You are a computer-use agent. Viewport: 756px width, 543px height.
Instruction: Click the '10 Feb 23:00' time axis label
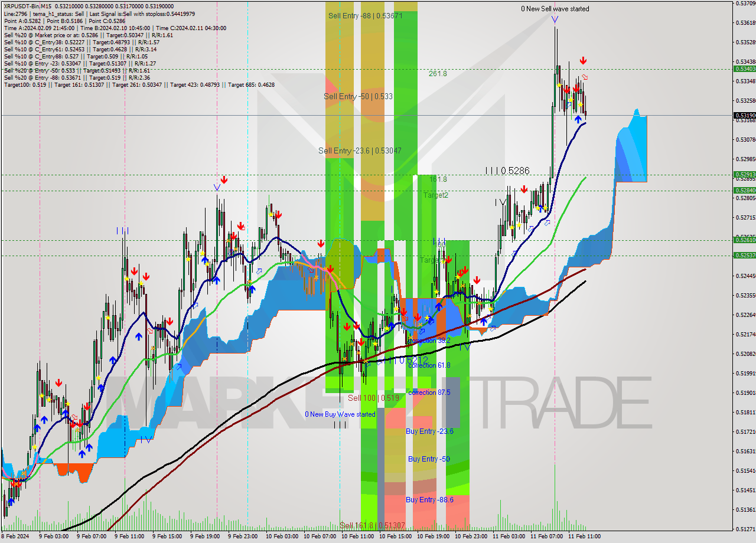point(471,537)
